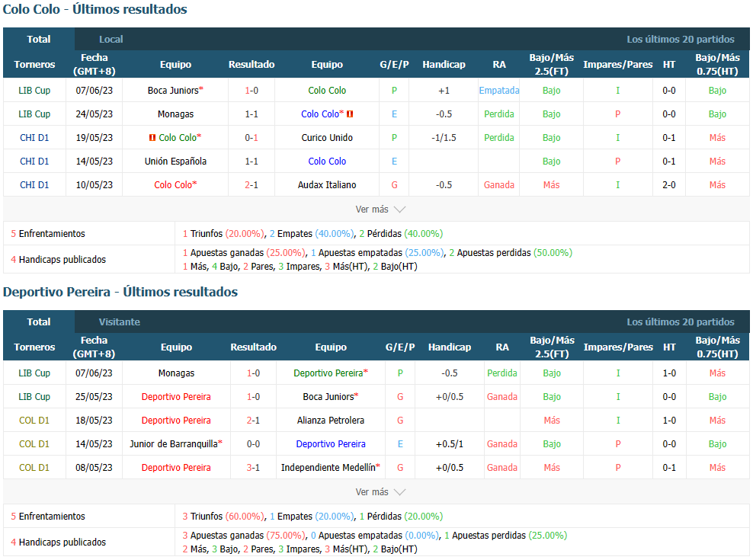Click the red card icon in the Monagas row
Viewport: 753px width, 560px height.
coord(350,114)
